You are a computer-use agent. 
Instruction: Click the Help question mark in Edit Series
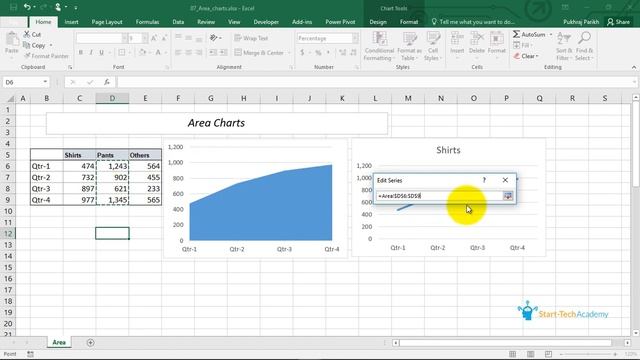coord(484,180)
